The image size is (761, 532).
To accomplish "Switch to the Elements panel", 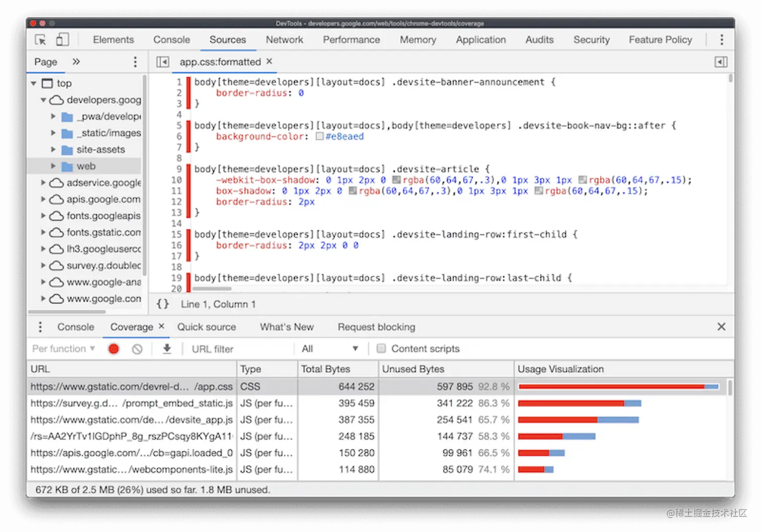I will coord(113,40).
